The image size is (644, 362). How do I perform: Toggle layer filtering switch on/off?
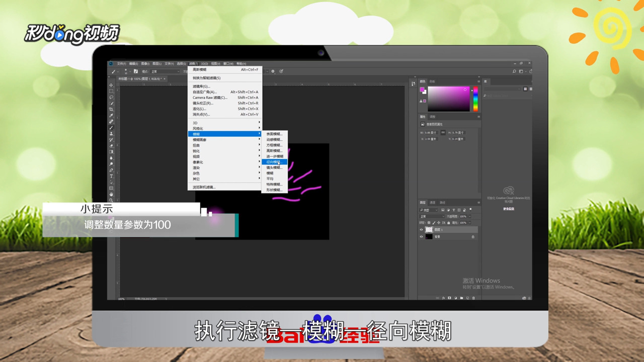point(470,209)
